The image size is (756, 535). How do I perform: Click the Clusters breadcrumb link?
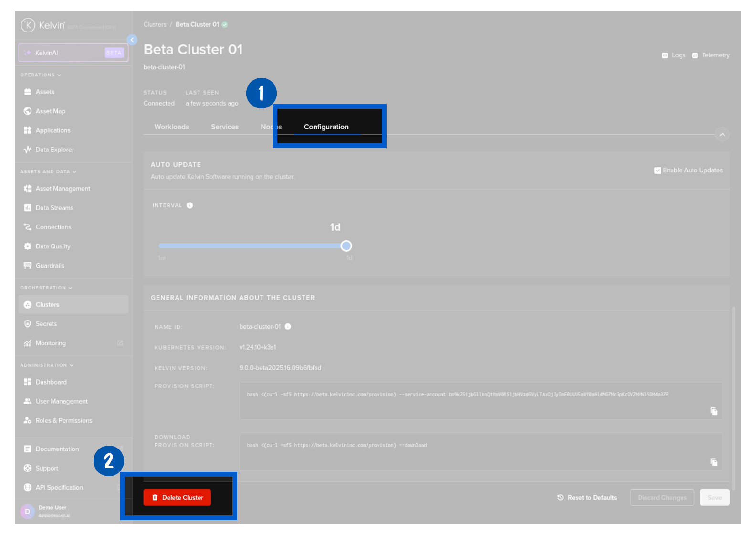(155, 25)
